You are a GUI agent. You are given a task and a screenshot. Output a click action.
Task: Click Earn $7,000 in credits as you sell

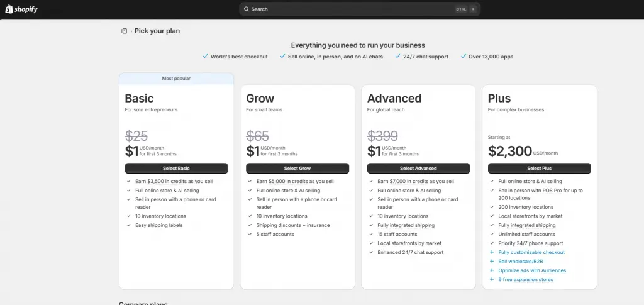[416, 182]
